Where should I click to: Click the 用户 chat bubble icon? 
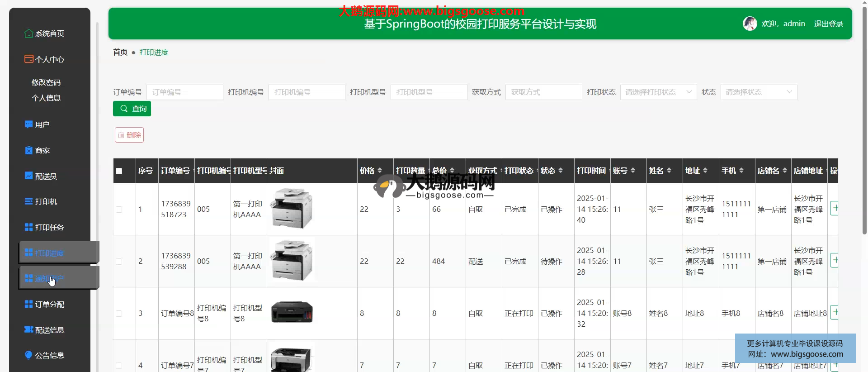pos(28,124)
